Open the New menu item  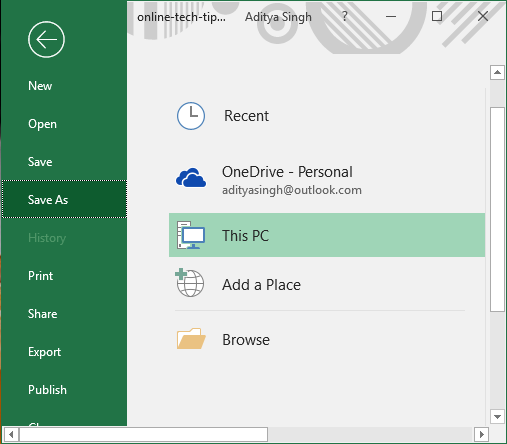(40, 86)
